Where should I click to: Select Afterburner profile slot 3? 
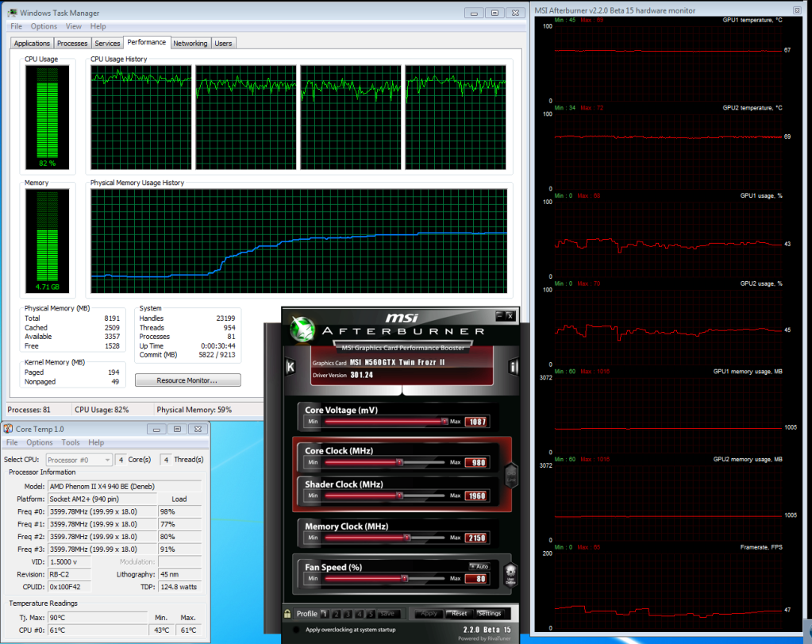348,614
